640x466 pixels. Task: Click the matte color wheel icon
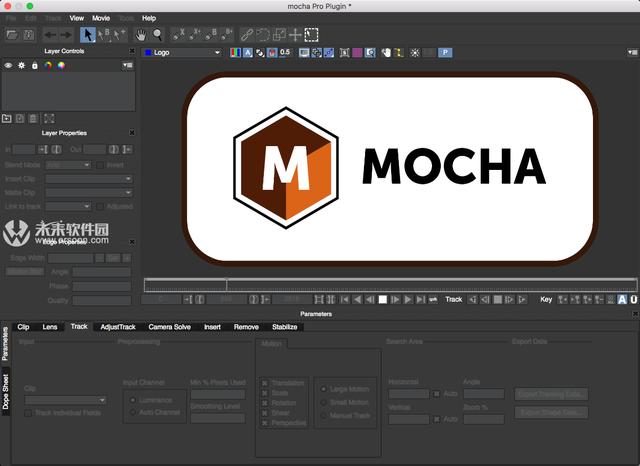pyautogui.click(x=61, y=65)
